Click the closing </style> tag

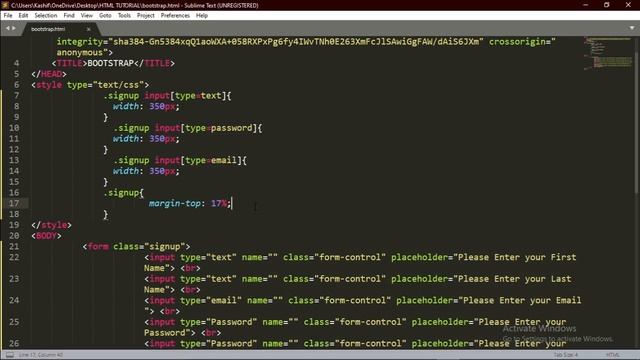[51, 225]
